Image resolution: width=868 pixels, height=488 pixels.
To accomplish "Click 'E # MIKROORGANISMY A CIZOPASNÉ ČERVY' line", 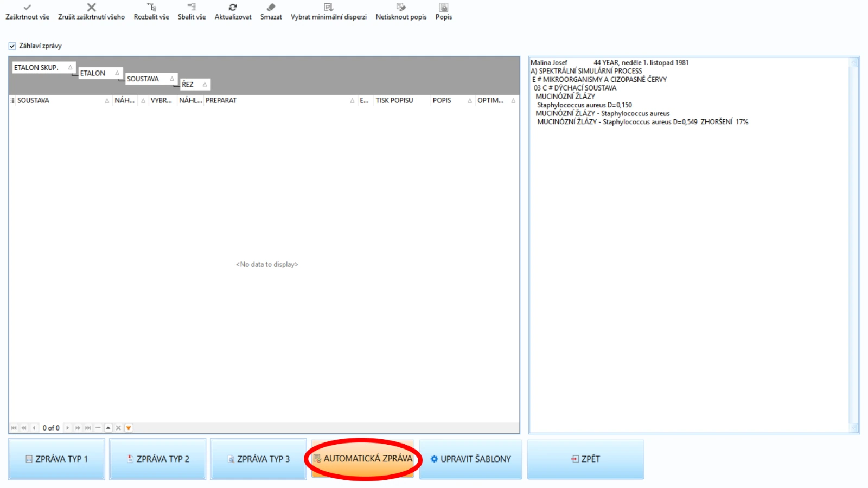I will [599, 80].
